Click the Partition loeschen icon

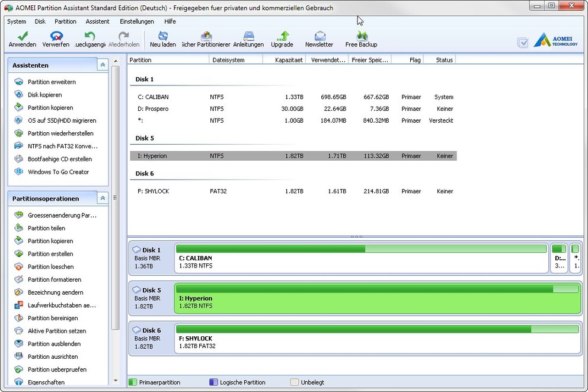pos(19,266)
